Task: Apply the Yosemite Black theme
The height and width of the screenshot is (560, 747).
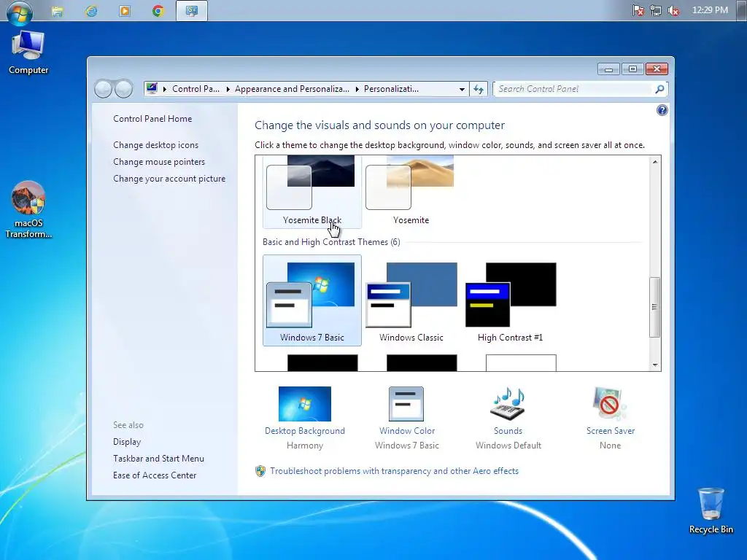Action: (312, 192)
